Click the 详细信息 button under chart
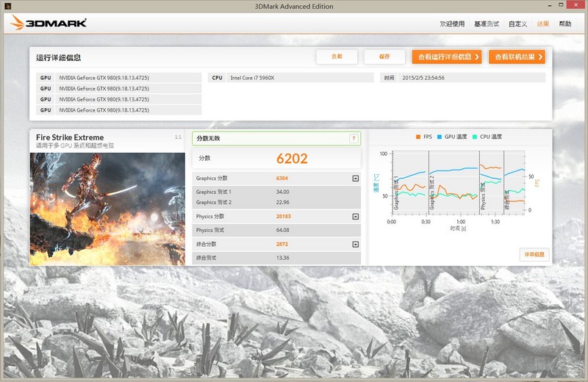Viewport: 588px width, 382px height. coord(534,254)
